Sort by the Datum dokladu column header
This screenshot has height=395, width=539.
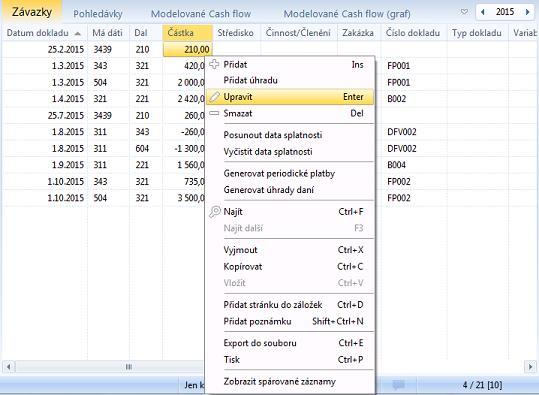coord(44,33)
